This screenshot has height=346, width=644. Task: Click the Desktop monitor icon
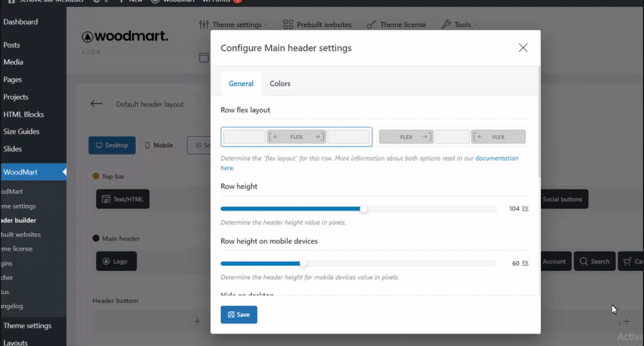pos(99,145)
